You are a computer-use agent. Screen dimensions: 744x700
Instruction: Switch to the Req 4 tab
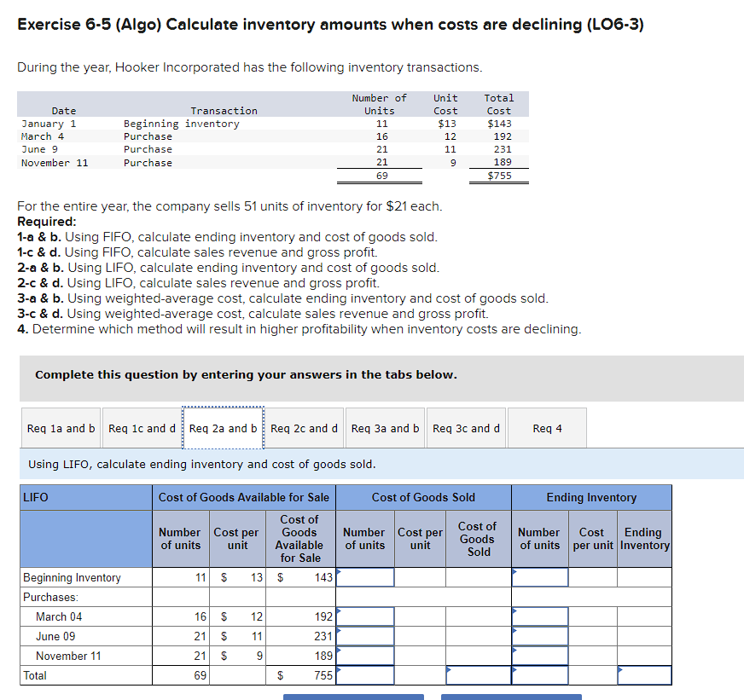click(547, 428)
